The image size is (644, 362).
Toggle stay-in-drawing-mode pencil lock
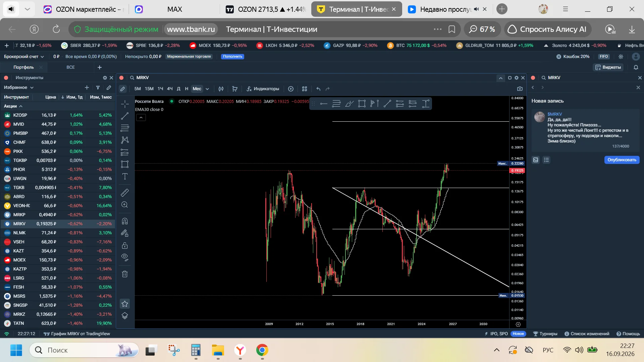[x=125, y=233]
